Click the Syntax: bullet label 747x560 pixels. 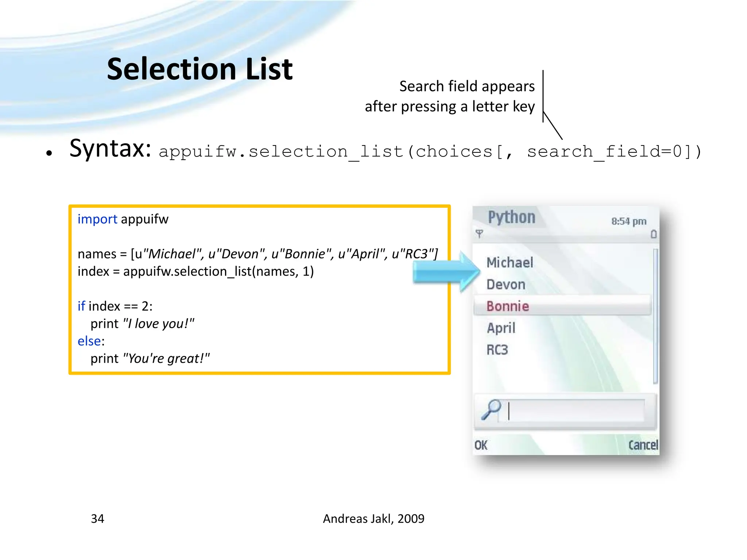click(x=111, y=149)
